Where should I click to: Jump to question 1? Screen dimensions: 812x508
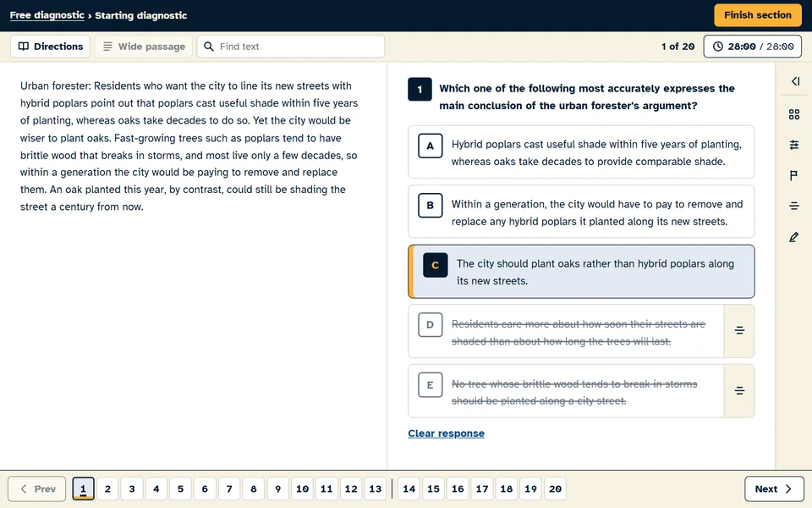(x=84, y=489)
